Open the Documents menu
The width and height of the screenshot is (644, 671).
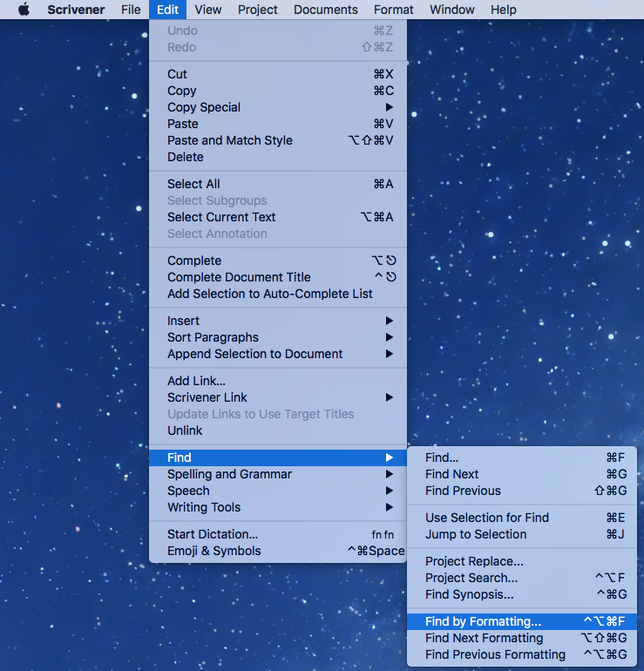[326, 10]
